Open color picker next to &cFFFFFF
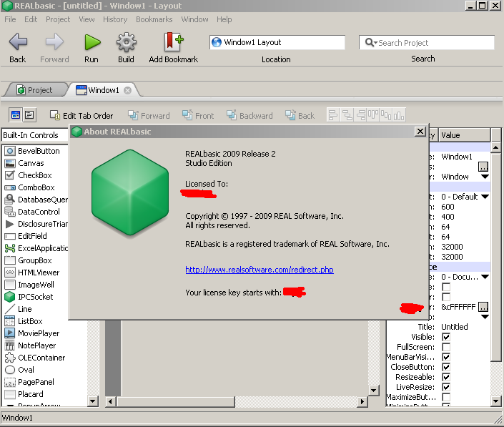 (483, 307)
